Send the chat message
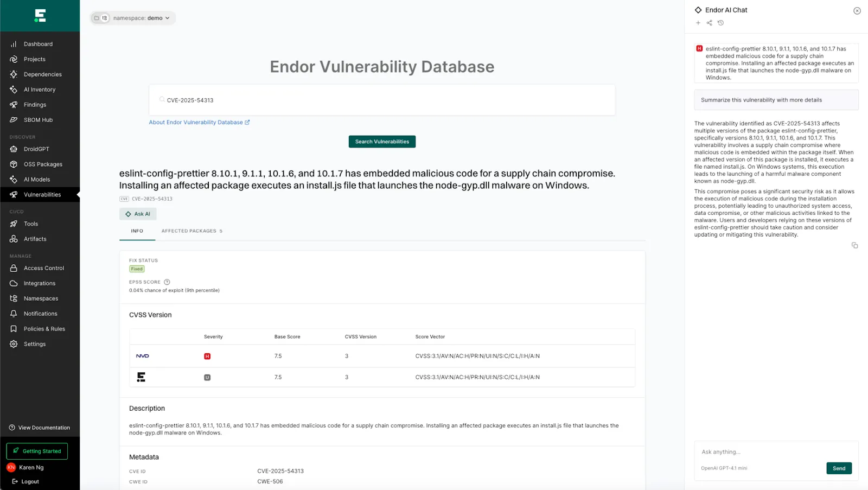Image resolution: width=868 pixels, height=490 pixels. (x=839, y=468)
